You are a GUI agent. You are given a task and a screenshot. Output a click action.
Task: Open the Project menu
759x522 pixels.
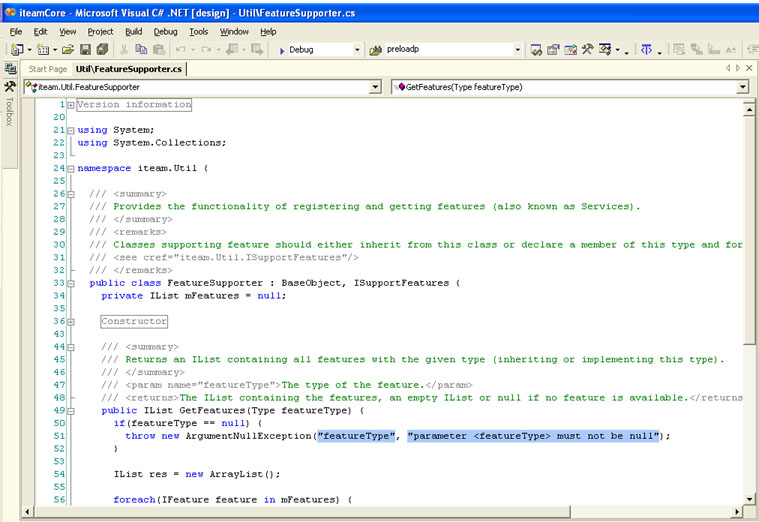click(100, 31)
